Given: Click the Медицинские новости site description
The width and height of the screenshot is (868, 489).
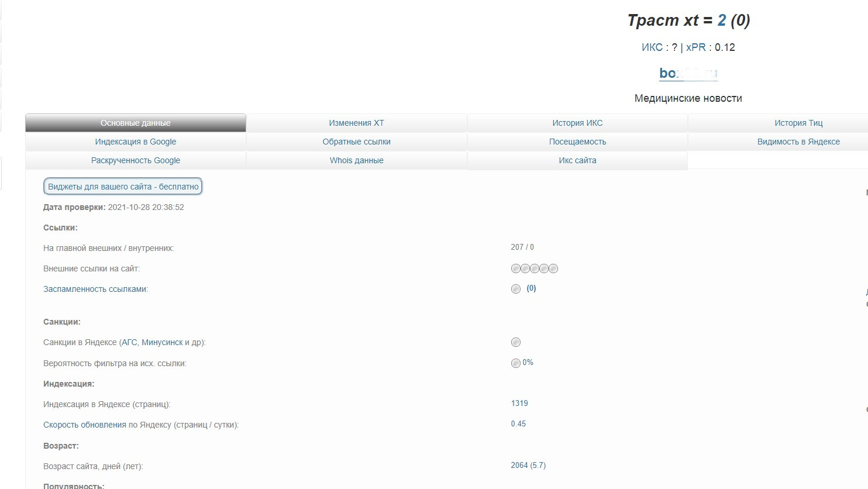Looking at the screenshot, I should [688, 98].
